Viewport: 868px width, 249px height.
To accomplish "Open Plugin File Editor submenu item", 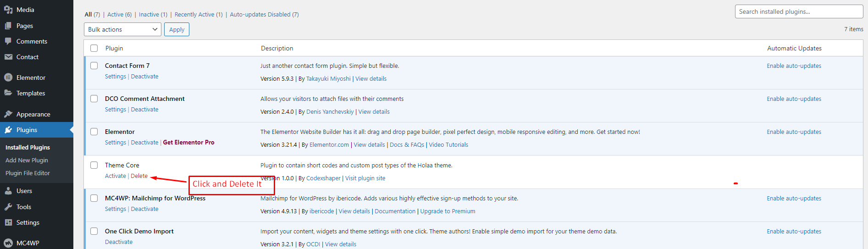I will [x=28, y=173].
